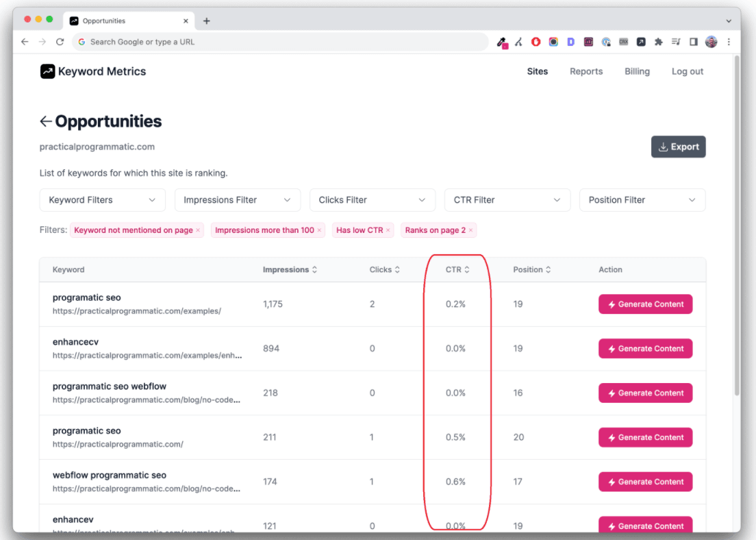Click the eyedropper extension icon
Viewport: 756px width, 540px height.
point(502,42)
